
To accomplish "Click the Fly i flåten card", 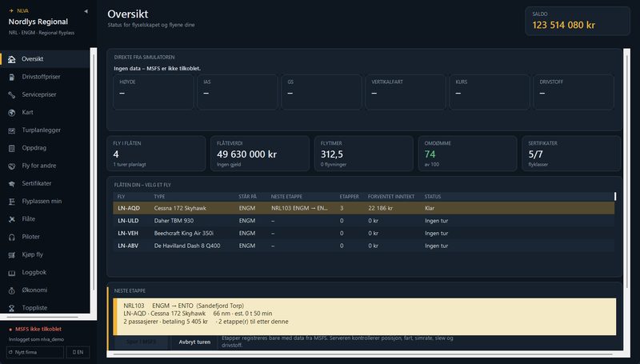I will click(156, 154).
